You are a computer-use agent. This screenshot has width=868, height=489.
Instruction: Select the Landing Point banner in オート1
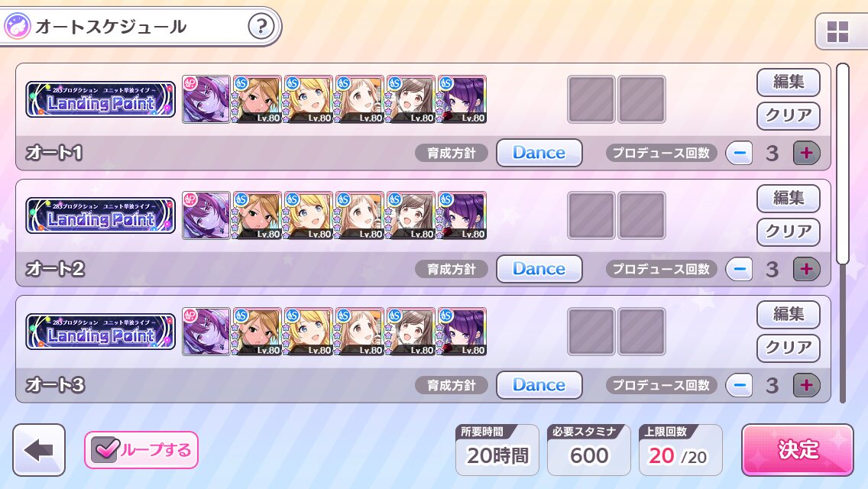(x=101, y=99)
